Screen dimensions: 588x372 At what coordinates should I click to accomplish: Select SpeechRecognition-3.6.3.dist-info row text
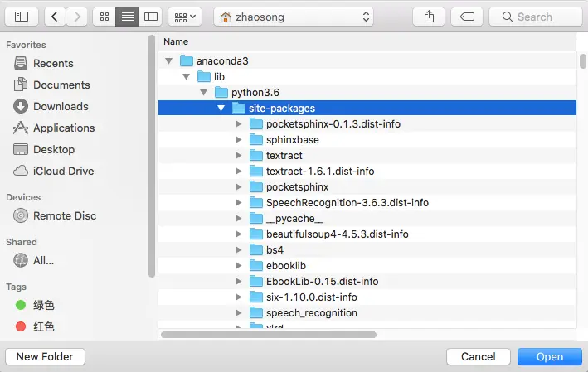[x=347, y=203]
